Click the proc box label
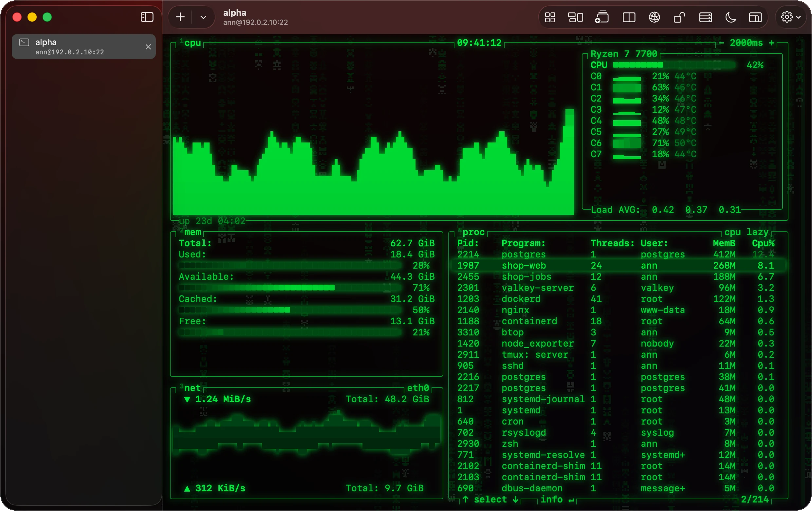 473,232
